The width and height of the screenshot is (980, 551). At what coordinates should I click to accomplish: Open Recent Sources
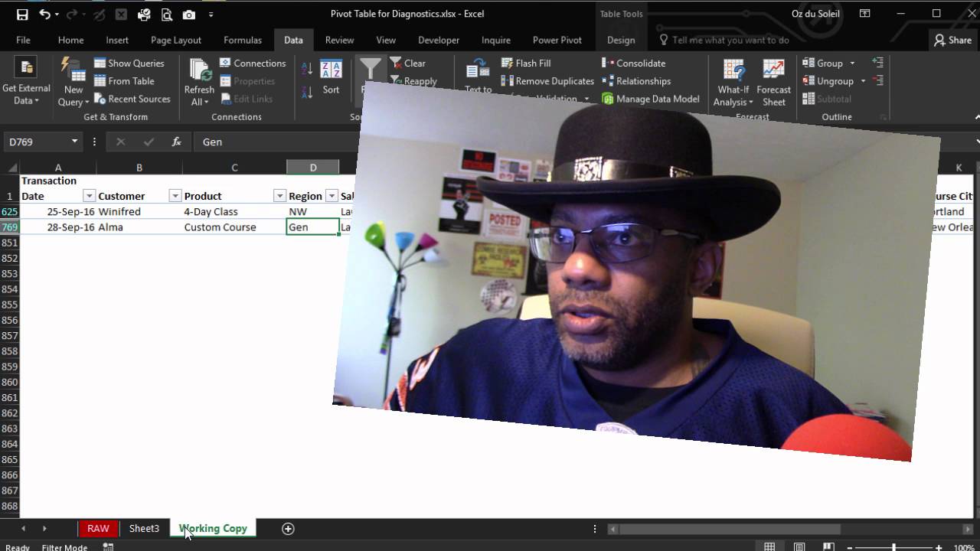pos(132,99)
